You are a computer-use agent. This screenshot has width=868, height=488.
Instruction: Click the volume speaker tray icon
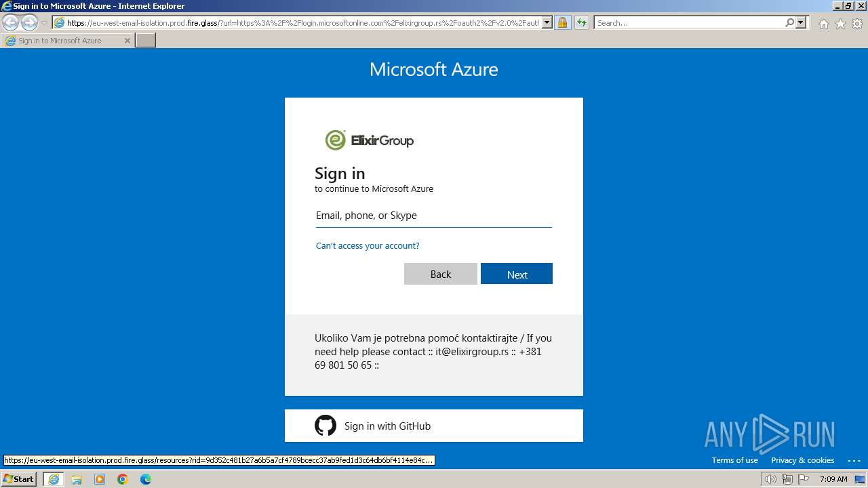(770, 479)
